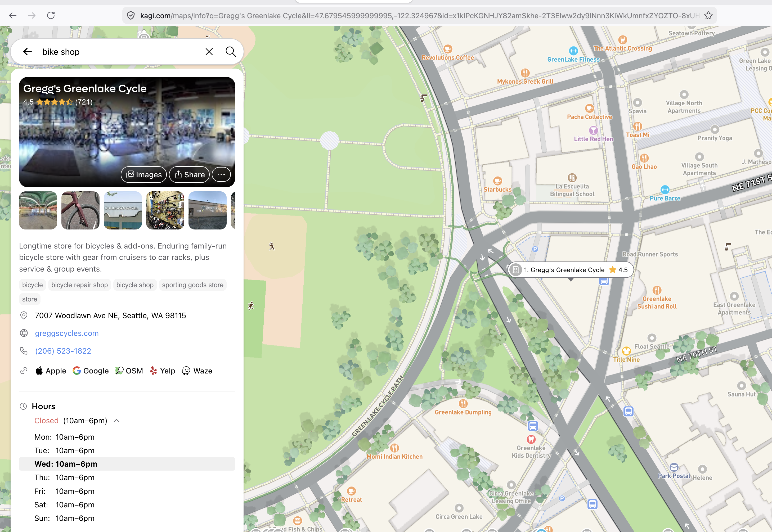Viewport: 772px width, 532px height.
Task: Select the store tag
Action: (x=30, y=299)
